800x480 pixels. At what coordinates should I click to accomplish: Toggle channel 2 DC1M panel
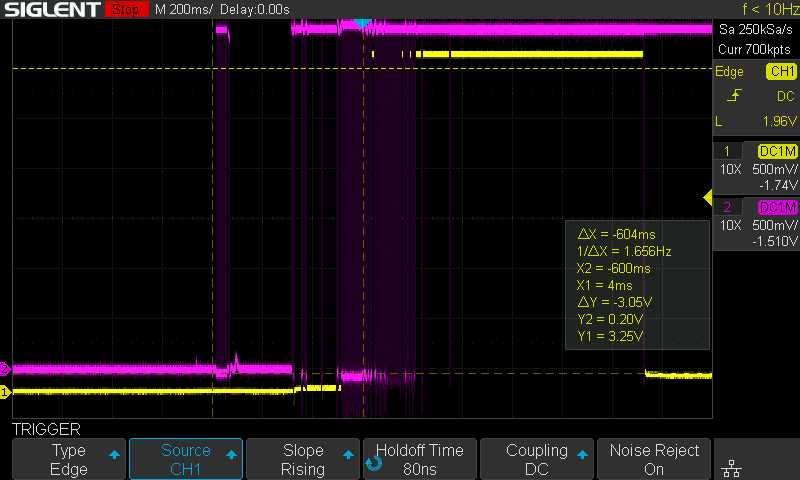point(756,223)
